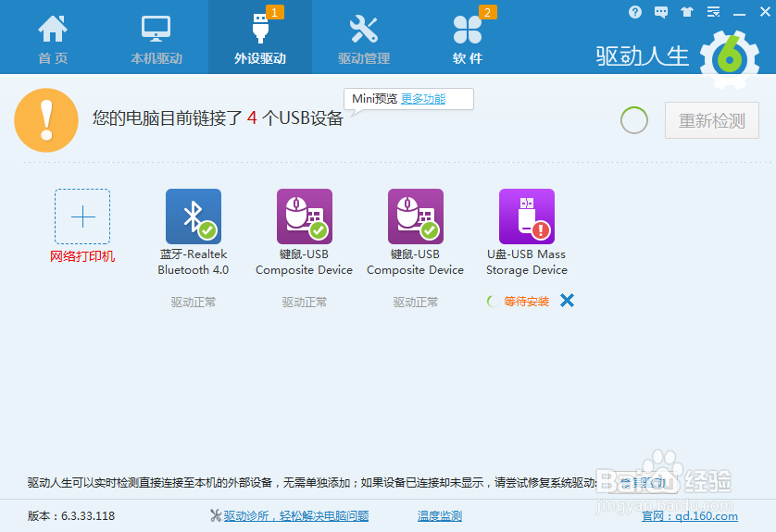Click the help question mark icon

[x=635, y=12]
